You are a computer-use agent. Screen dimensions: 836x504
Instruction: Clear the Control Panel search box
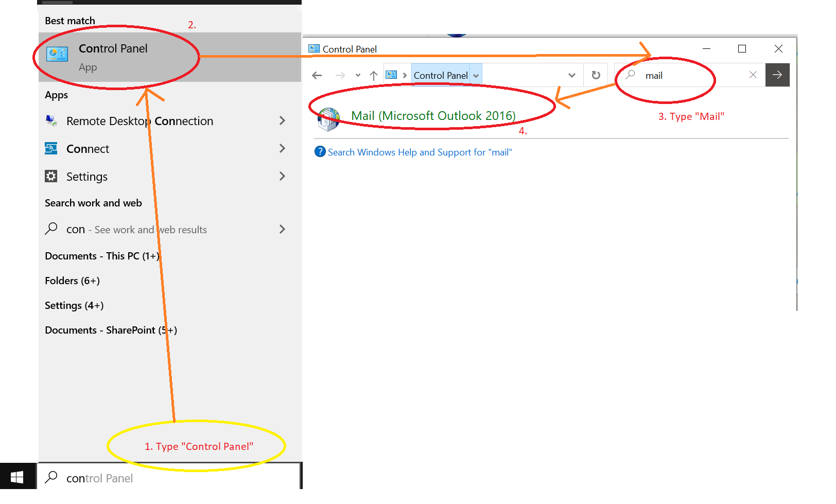[x=753, y=75]
